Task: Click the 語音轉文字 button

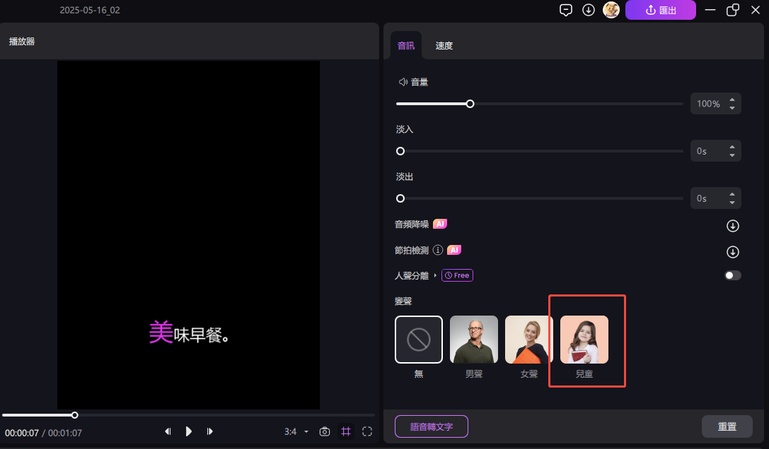Action: [x=431, y=426]
